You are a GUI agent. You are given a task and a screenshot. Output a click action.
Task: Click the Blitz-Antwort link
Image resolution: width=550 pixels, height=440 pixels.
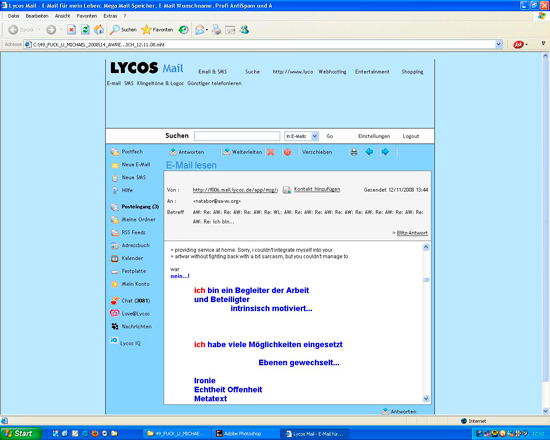(x=412, y=233)
